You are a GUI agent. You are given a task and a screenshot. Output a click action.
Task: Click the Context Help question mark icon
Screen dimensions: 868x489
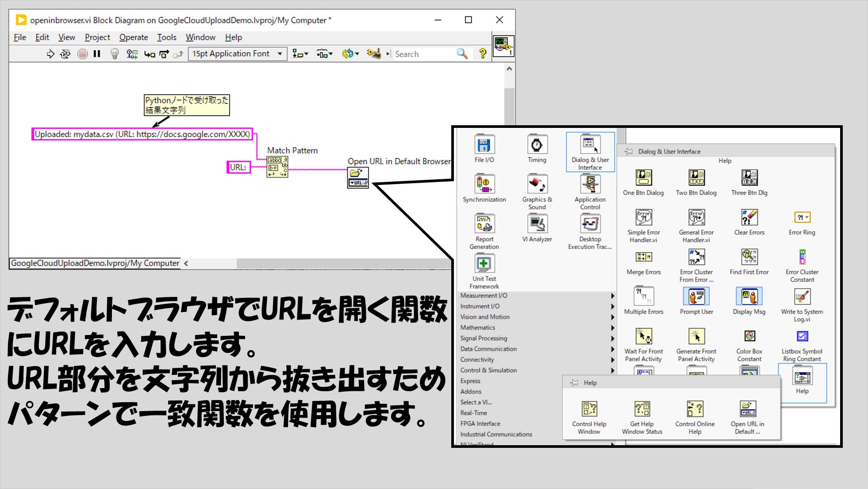pos(482,54)
